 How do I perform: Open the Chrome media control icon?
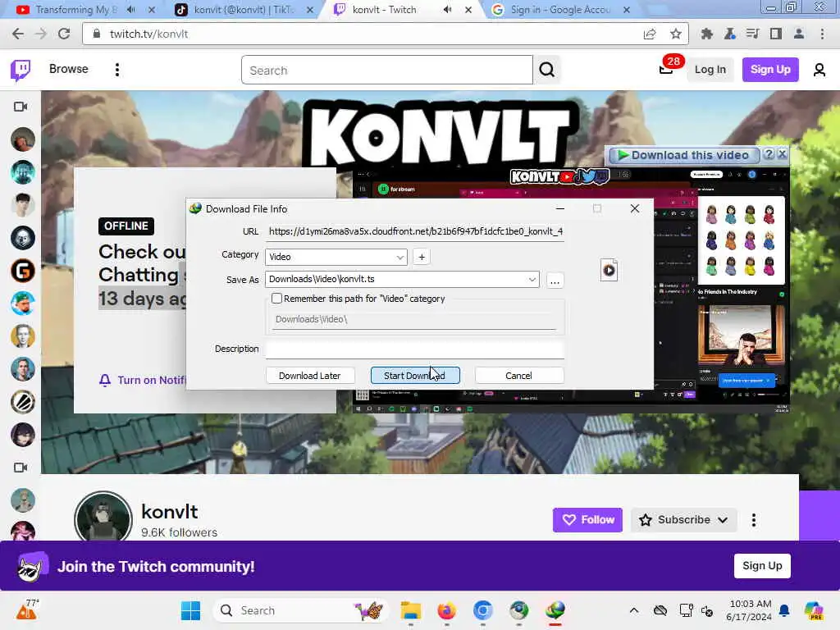[753, 34]
